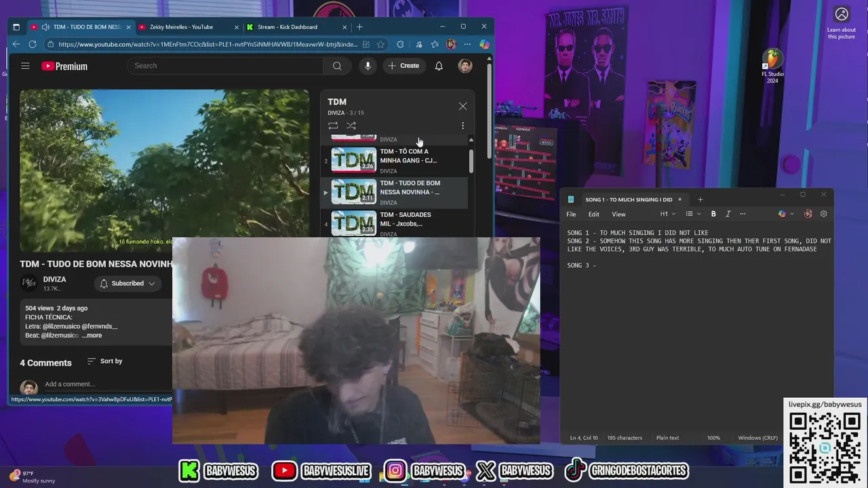This screenshot has height=488, width=868.
Task: Click the Create button on YouTube
Action: [x=403, y=66]
